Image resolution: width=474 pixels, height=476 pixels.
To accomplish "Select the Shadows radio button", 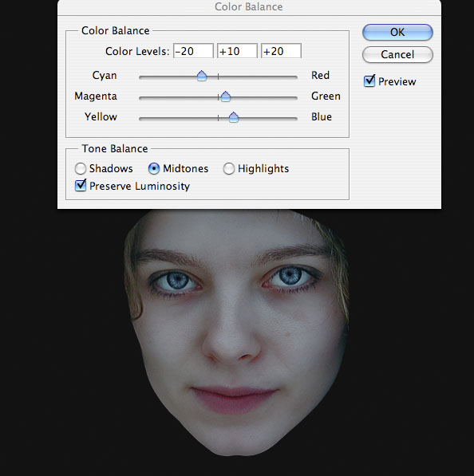I will tap(81, 168).
